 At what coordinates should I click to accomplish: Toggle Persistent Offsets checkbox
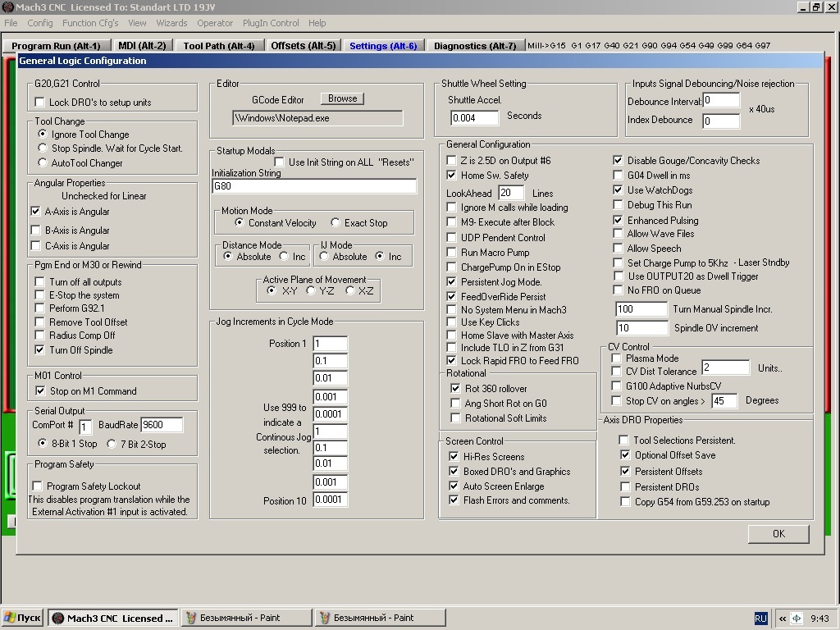click(x=624, y=471)
